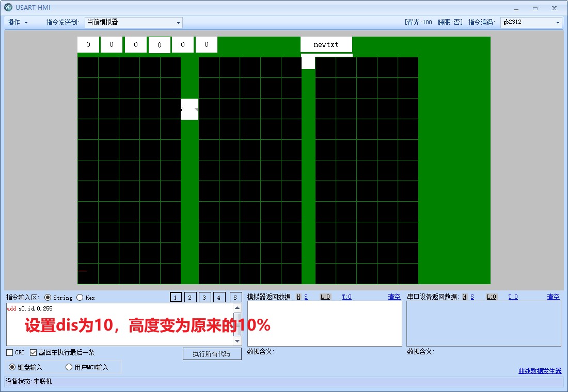This screenshot has height=392, width=568.
Task: Open the gb2312 encoding dropdown
Action: click(x=558, y=22)
